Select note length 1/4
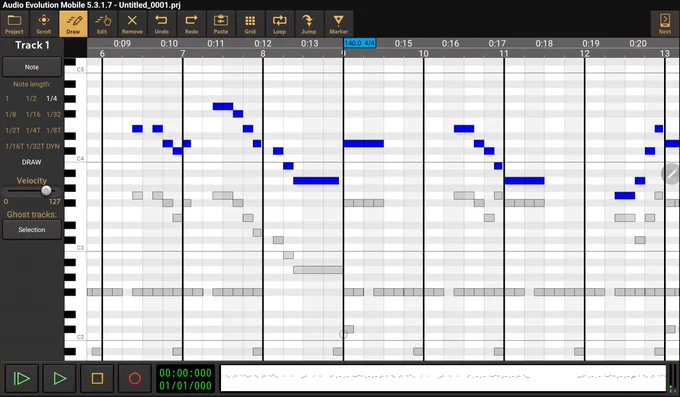 [52, 98]
